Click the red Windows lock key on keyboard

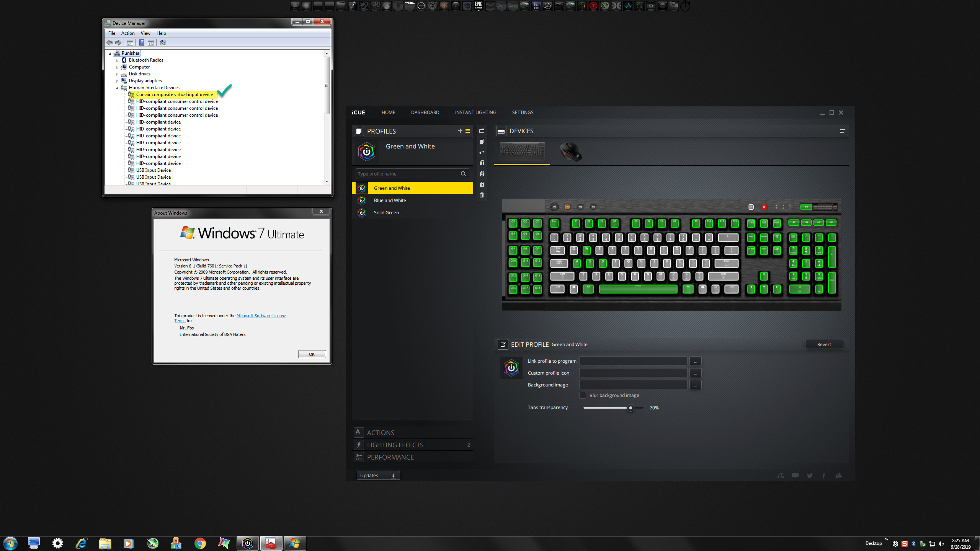pyautogui.click(x=764, y=207)
